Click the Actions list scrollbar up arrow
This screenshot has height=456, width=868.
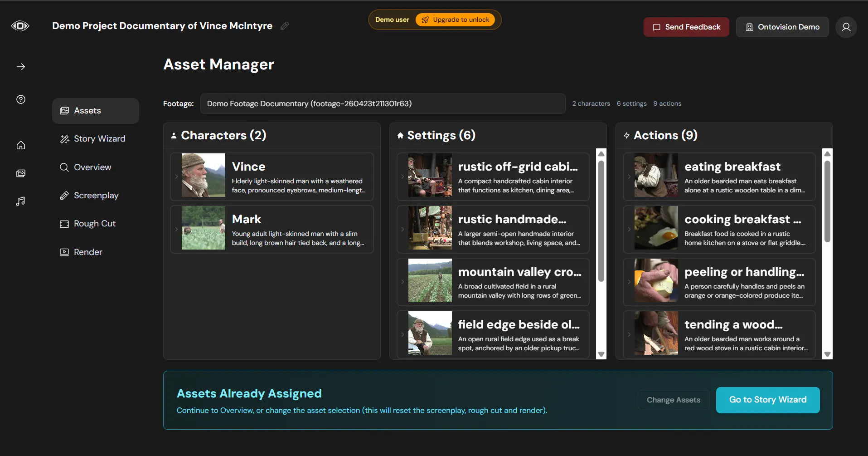coord(828,154)
